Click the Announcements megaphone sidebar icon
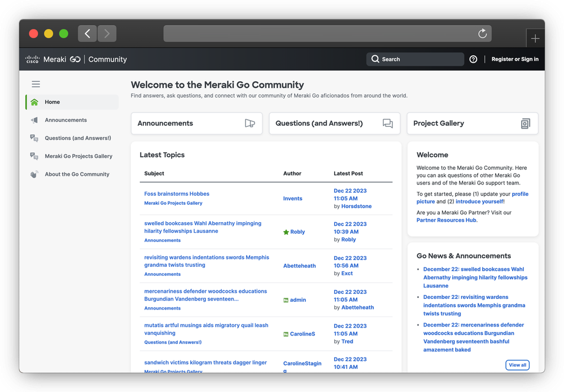564x392 pixels. [34, 120]
